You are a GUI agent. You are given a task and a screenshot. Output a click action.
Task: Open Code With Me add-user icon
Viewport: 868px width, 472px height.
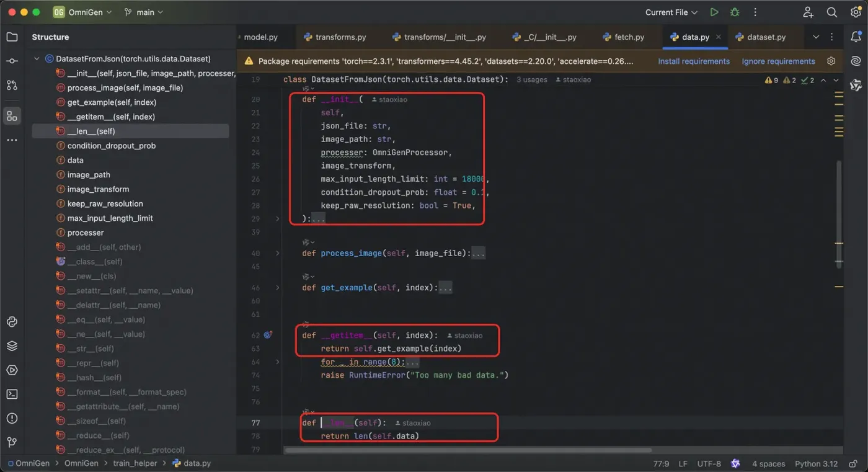(x=808, y=12)
